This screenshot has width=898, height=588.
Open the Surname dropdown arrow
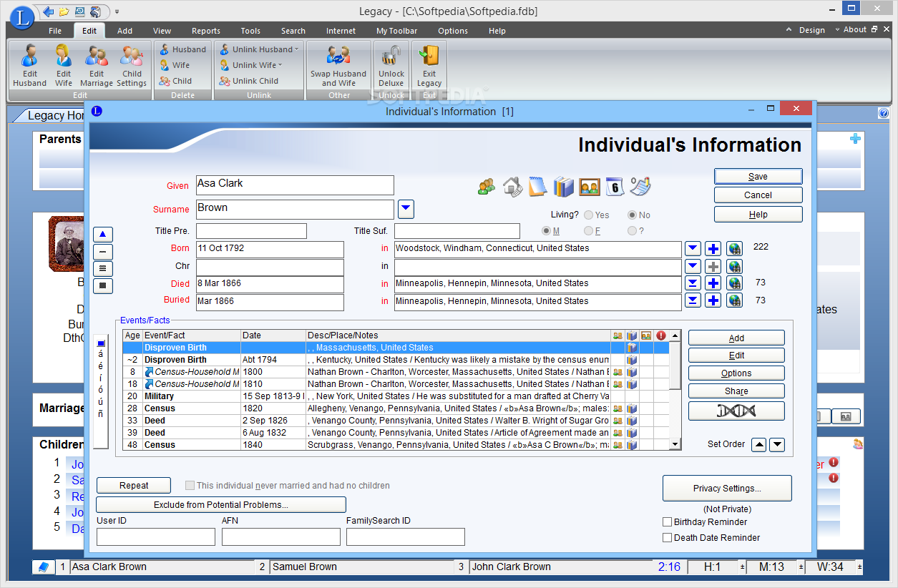click(x=406, y=209)
